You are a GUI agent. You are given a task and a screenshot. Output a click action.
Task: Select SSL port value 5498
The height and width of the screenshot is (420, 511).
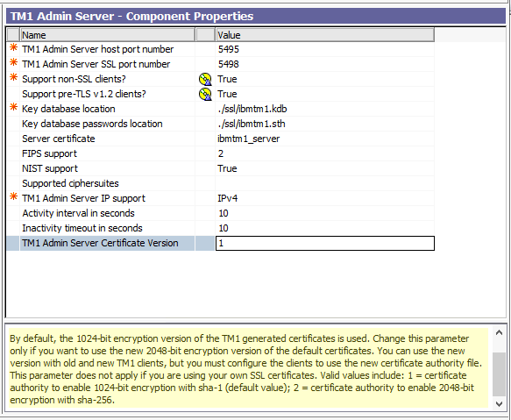(229, 64)
